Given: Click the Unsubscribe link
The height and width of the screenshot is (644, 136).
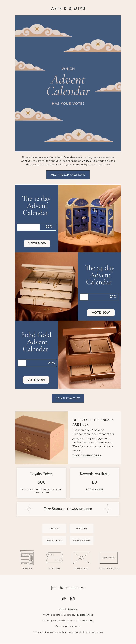Looking at the screenshot, I should click(86, 620).
